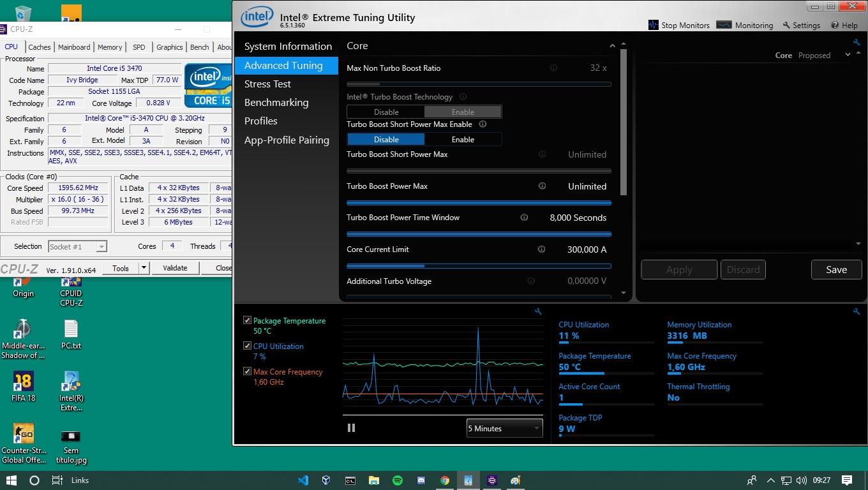Click the Core Current Limit slider

pyautogui.click(x=479, y=265)
